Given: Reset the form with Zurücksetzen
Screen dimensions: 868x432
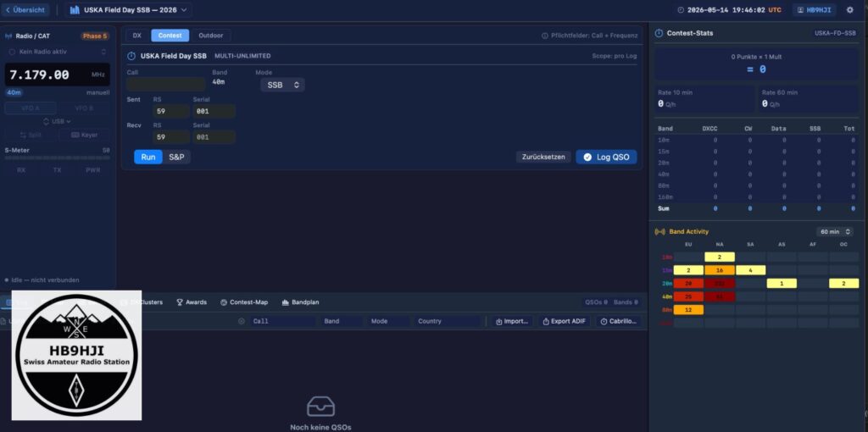Looking at the screenshot, I should point(543,157).
